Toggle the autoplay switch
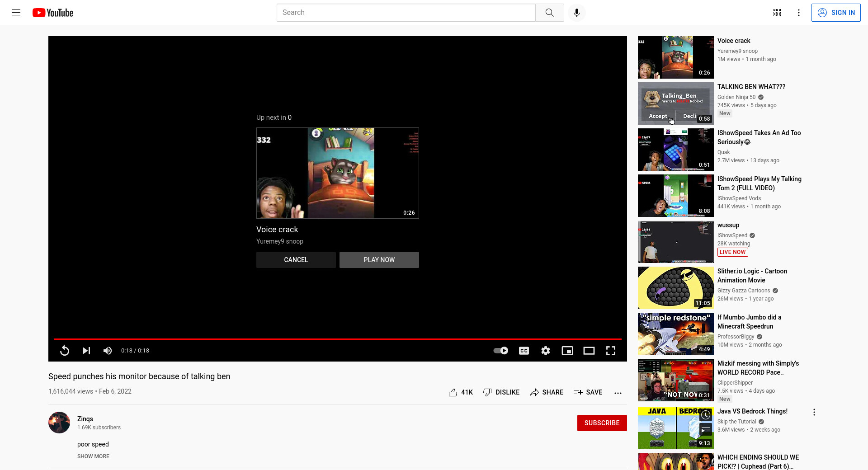This screenshot has width=868, height=470. point(500,351)
